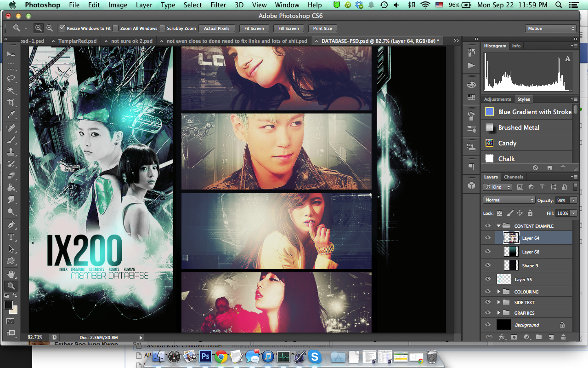Screen dimensions: 588x368
Task: Open the Normal blend mode dropdown
Action: point(509,200)
